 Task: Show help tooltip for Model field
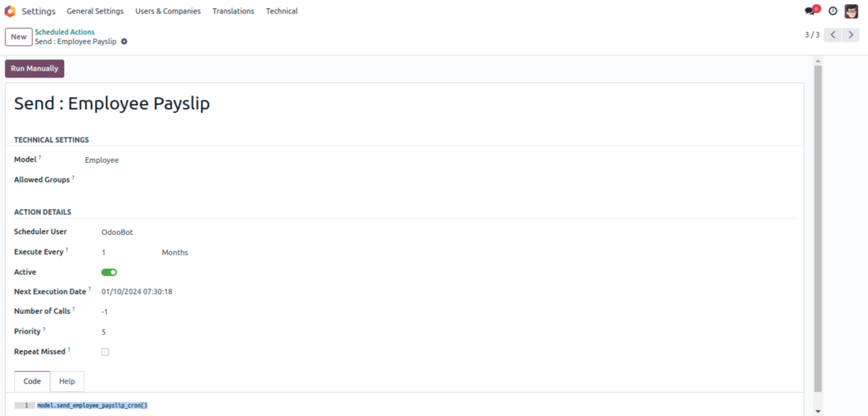click(40, 158)
